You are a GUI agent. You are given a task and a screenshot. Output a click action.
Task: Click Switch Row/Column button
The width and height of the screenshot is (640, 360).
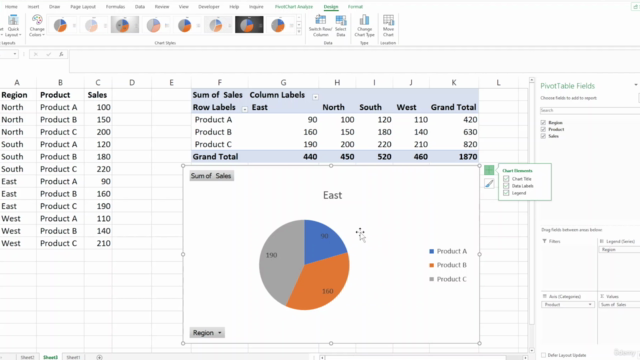320,26
